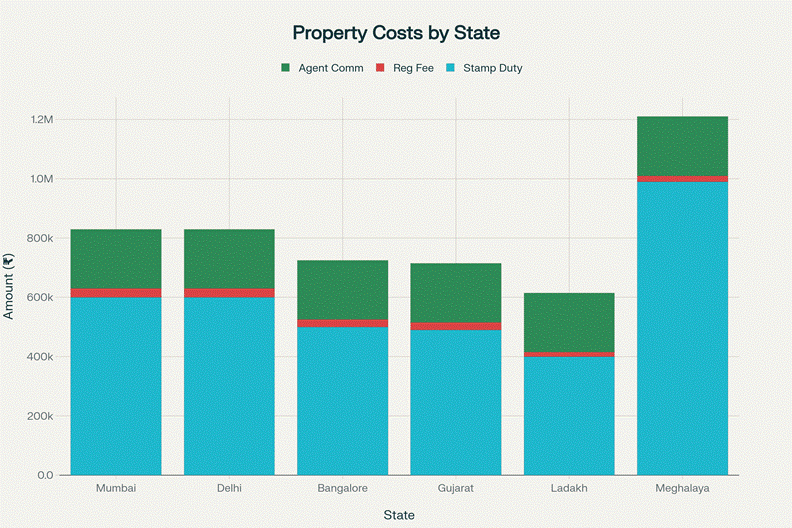Click the red Reg Fee legend swatch
Screen dimensions: 792x528
[380, 68]
